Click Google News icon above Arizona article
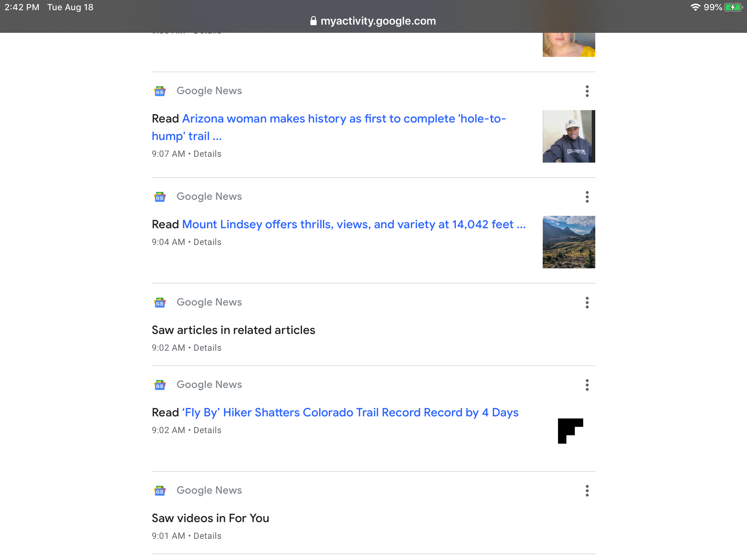Image resolution: width=747 pixels, height=560 pixels. [x=160, y=91]
